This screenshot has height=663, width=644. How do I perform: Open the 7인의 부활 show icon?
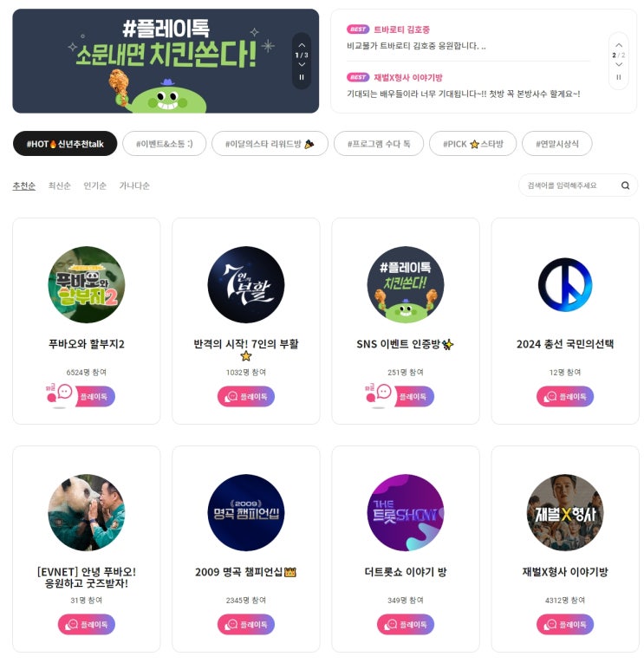[245, 284]
